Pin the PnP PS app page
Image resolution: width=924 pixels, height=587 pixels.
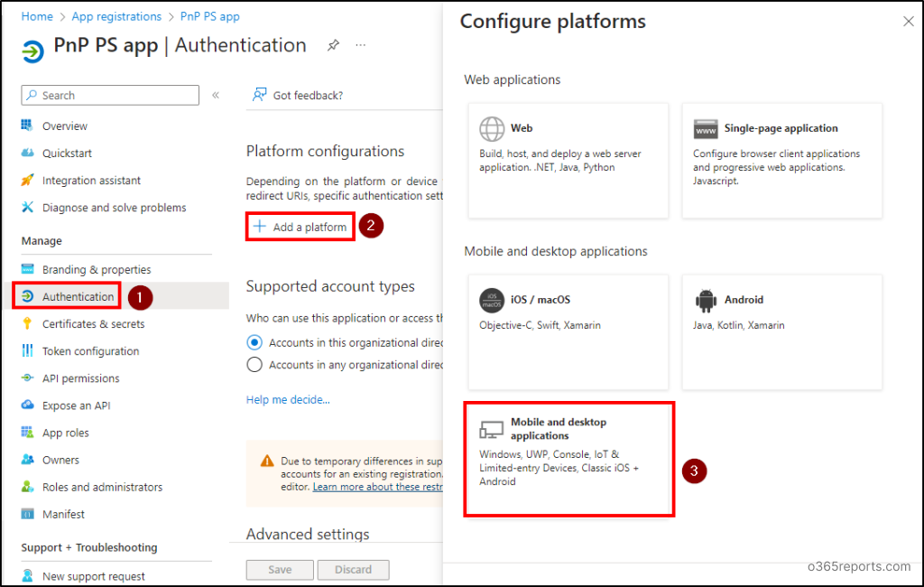[333, 45]
